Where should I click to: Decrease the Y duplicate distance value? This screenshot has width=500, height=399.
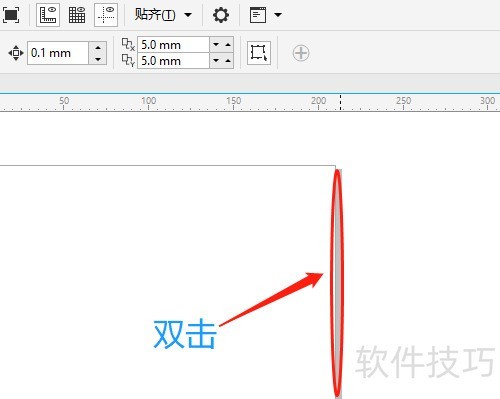[x=216, y=61]
